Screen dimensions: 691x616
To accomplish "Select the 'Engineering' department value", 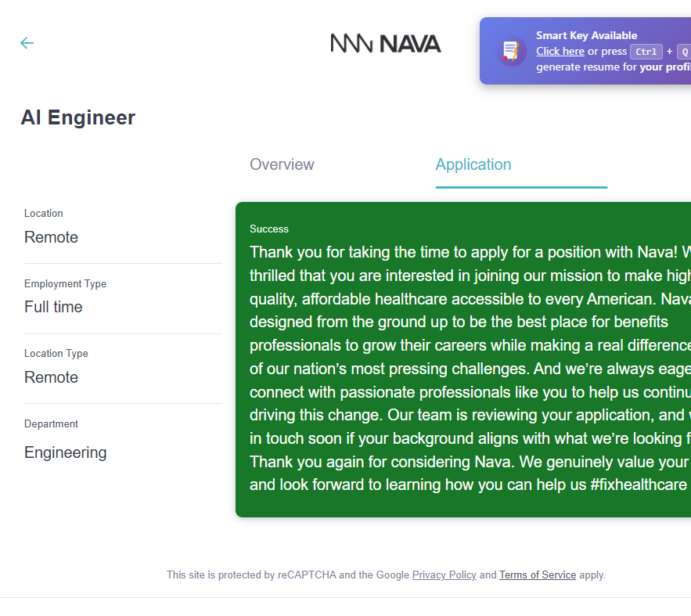I will [x=66, y=452].
